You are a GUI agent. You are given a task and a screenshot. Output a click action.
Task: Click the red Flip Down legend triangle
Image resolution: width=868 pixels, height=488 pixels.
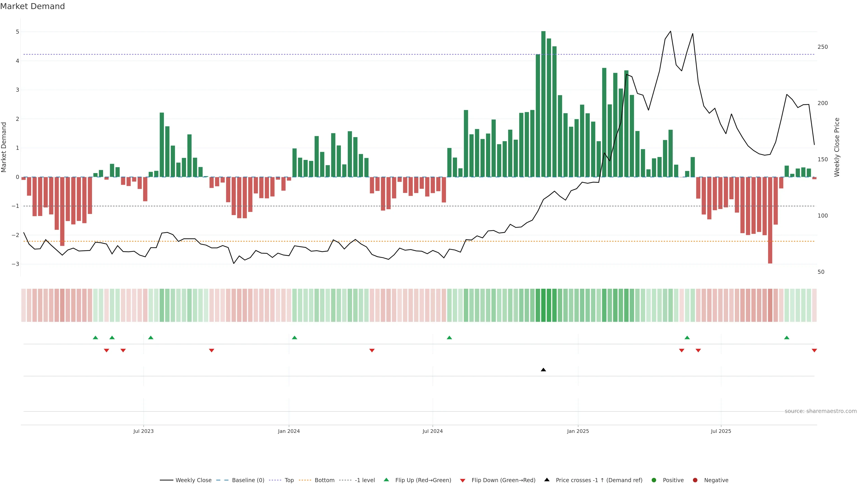463,480
